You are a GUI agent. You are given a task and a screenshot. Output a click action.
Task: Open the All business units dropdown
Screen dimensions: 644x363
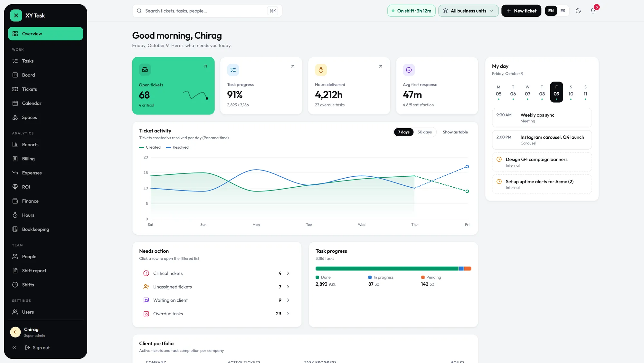pos(468,11)
